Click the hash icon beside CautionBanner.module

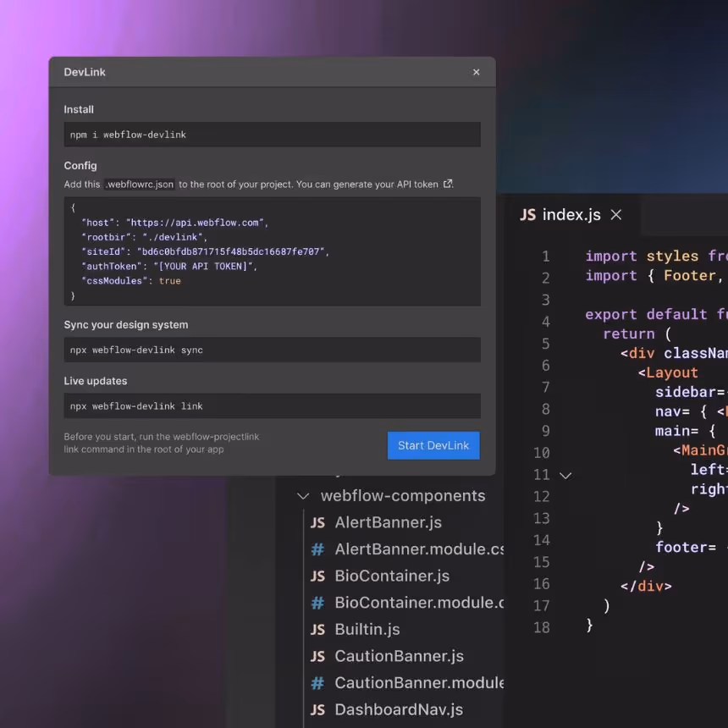tap(317, 683)
